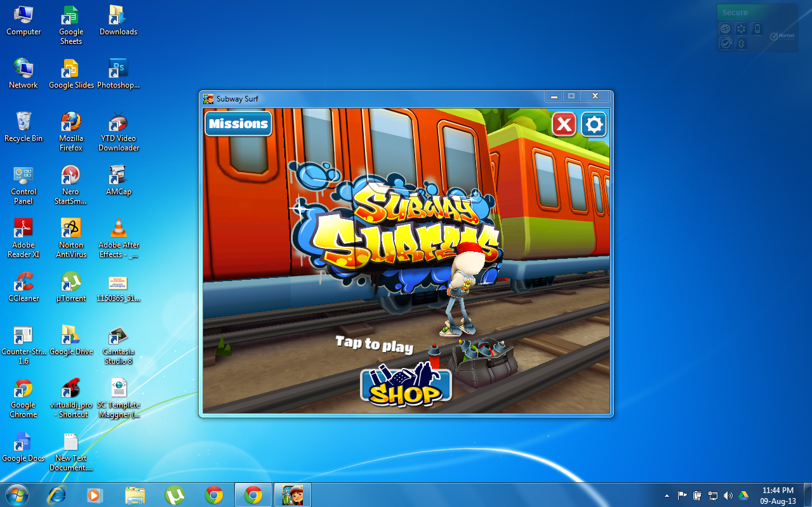This screenshot has width=812, height=507.
Task: Click the Google Drive tray icon
Action: tap(743, 496)
